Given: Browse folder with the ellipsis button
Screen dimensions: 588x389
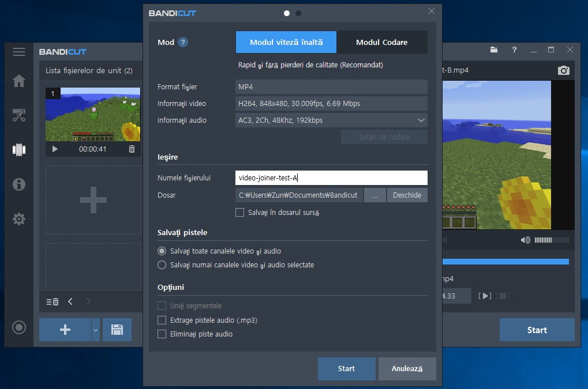Looking at the screenshot, I should tap(374, 195).
